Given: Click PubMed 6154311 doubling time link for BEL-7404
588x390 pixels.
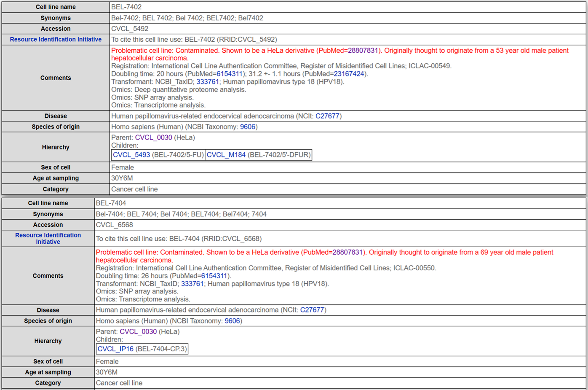Looking at the screenshot, I should [214, 276].
